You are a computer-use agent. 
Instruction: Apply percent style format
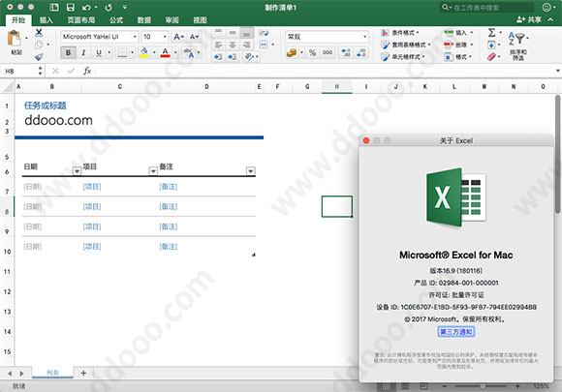tap(313, 53)
